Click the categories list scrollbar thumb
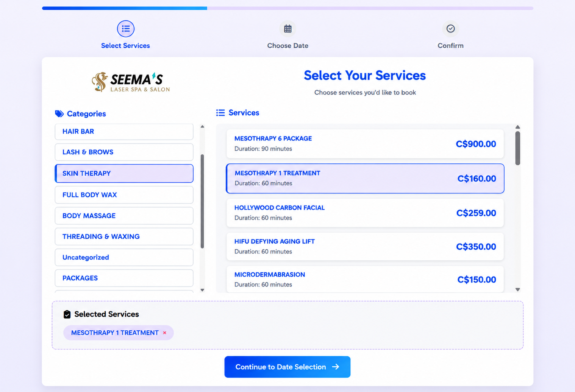Screen dimensions: 575x392 point(202,201)
